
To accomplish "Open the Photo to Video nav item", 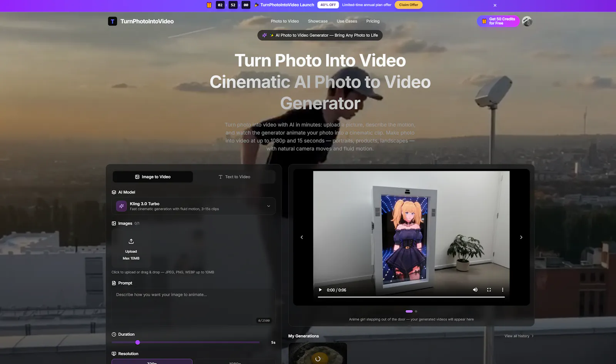I will click(x=285, y=21).
